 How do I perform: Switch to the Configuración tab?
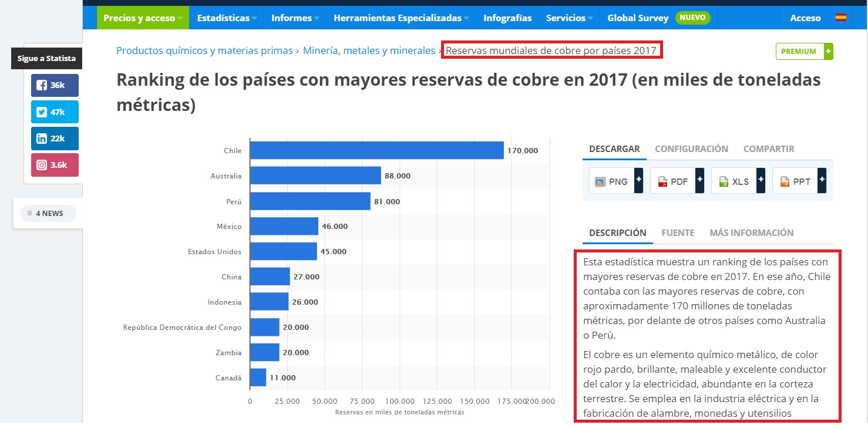pos(691,149)
